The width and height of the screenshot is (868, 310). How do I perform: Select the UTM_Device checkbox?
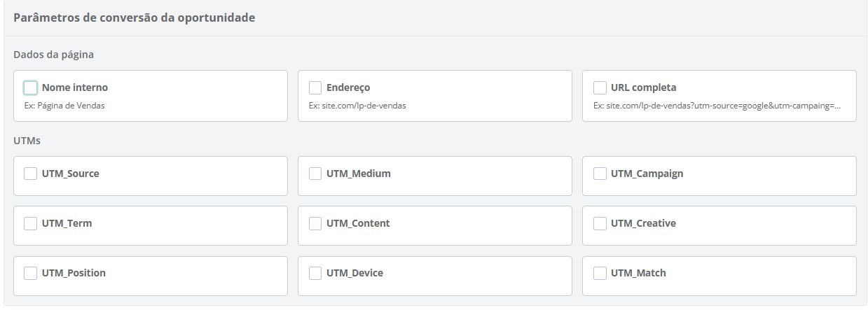coord(315,274)
